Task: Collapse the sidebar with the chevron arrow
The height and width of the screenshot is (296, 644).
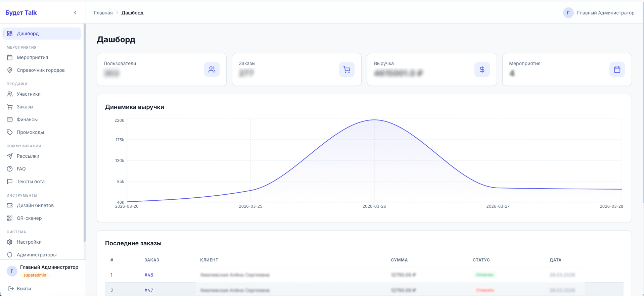Action: pos(75,13)
